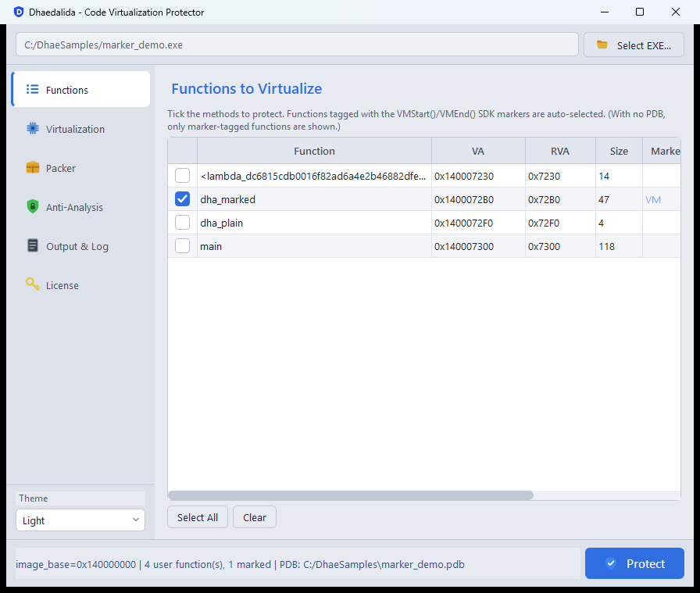The height and width of the screenshot is (593, 700).
Task: Click VA value 0x1400072B0
Action: coord(464,199)
